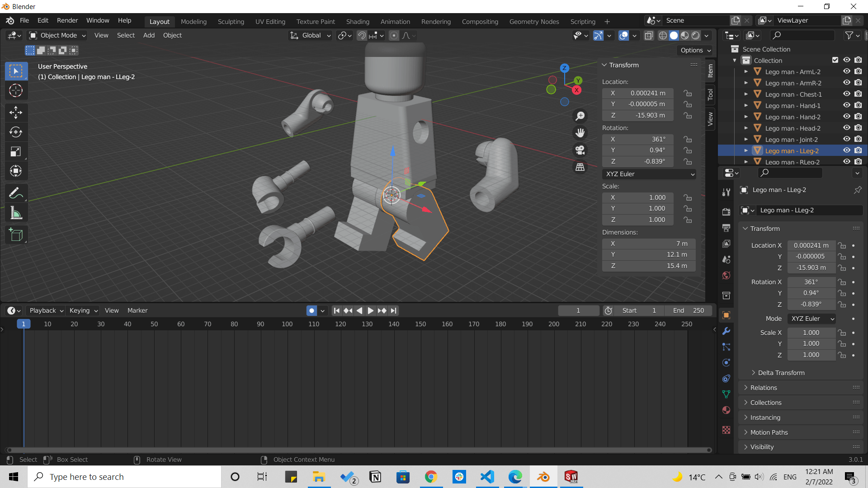Select the Transform tool icon
This screenshot has height=488, width=868.
pos(15,171)
